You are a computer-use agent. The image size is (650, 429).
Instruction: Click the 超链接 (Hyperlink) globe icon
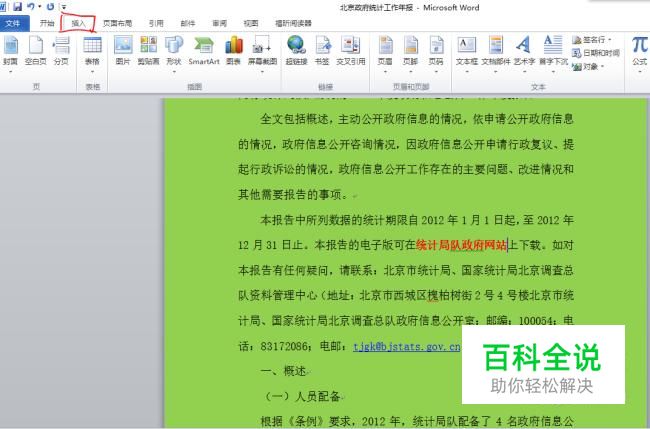click(296, 45)
